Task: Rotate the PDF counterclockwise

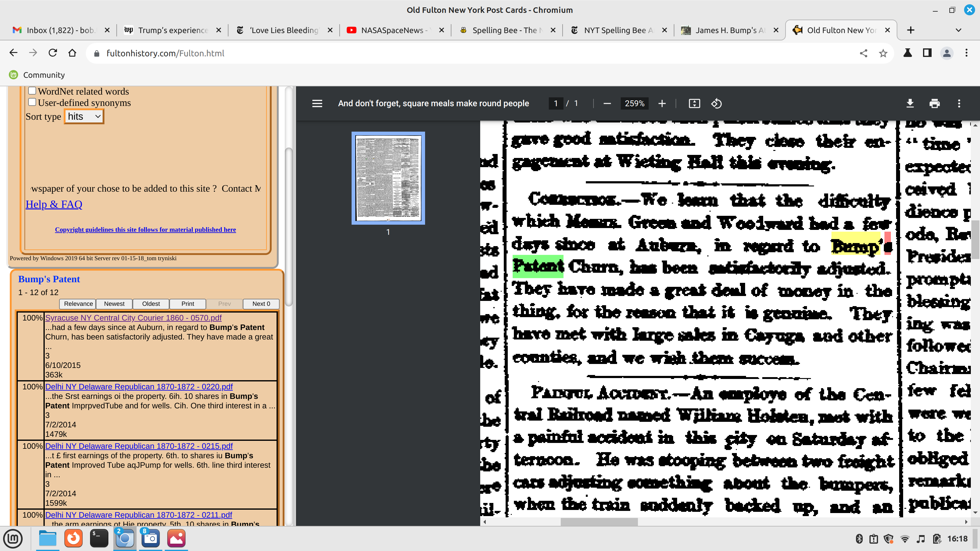Action: pos(716,103)
